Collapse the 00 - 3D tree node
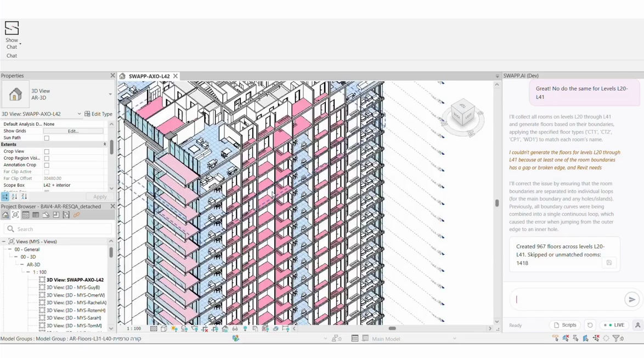 click(16, 257)
